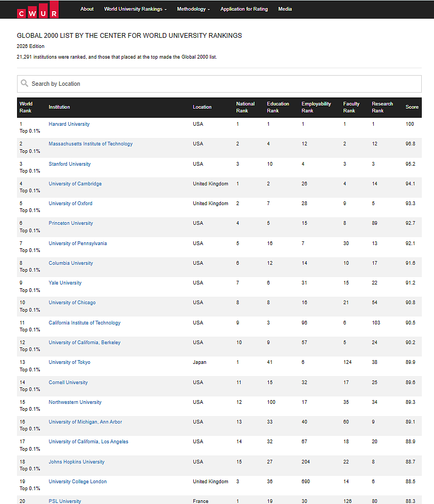Open Harvard University link
The image size is (434, 504).
click(69, 124)
